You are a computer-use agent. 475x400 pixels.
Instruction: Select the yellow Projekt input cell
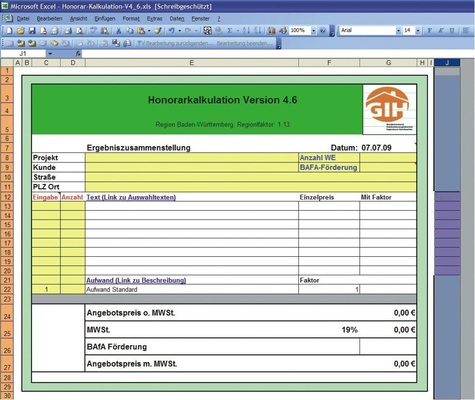[x=192, y=158]
